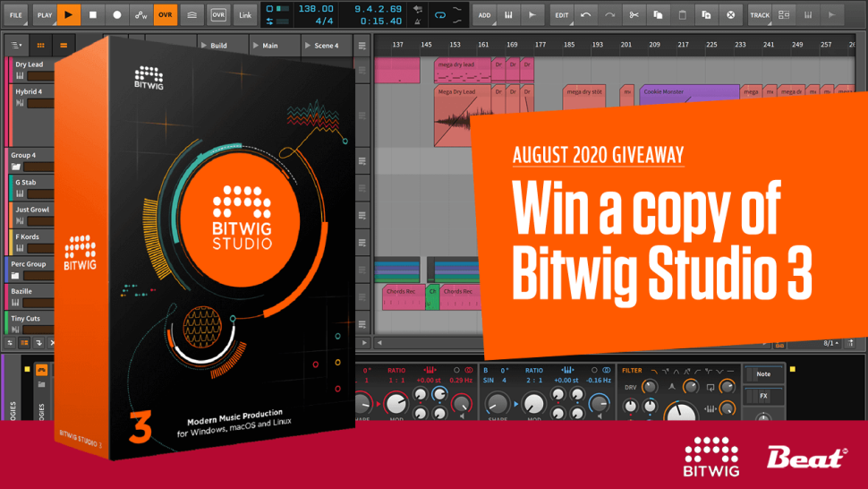Click the Stop transport button

(x=93, y=15)
